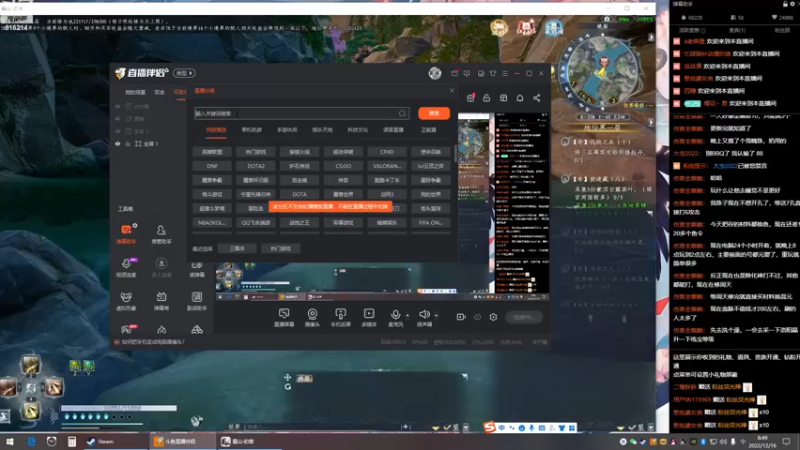This screenshot has width=800, height=450.
Task: Collapse the game minimap panel arrow
Action: coord(651,37)
